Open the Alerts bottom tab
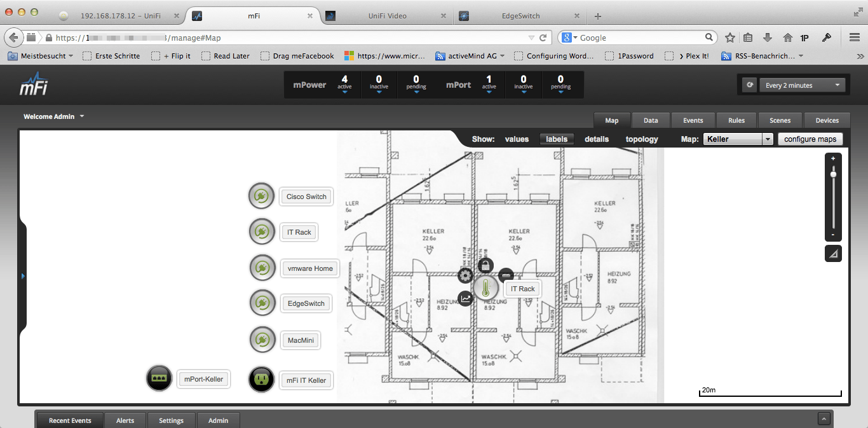868x428 pixels. point(125,420)
